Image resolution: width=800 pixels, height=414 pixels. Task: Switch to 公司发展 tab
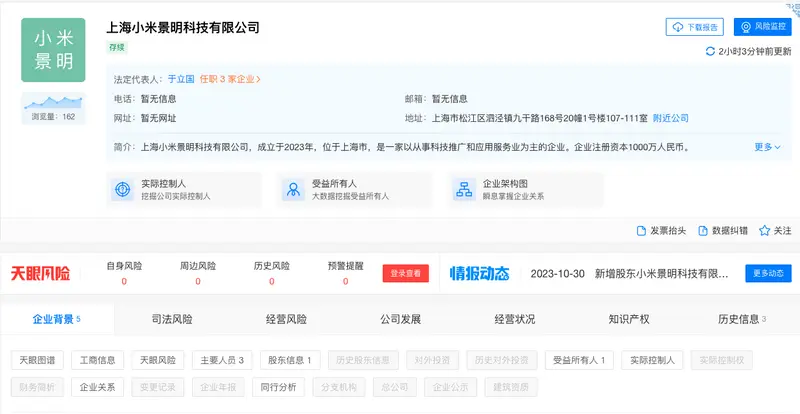pos(401,320)
